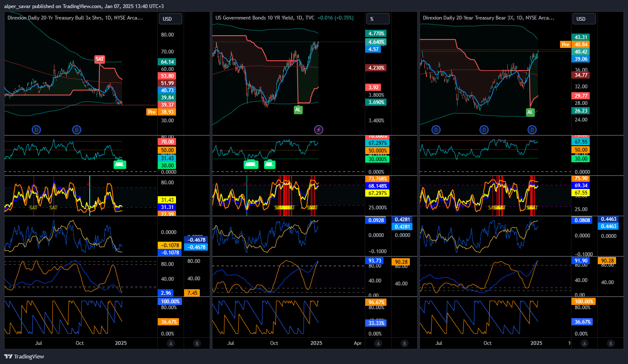
Task: Open the USD currency selector on Treasury Bear chart
Action: [x=584, y=19]
